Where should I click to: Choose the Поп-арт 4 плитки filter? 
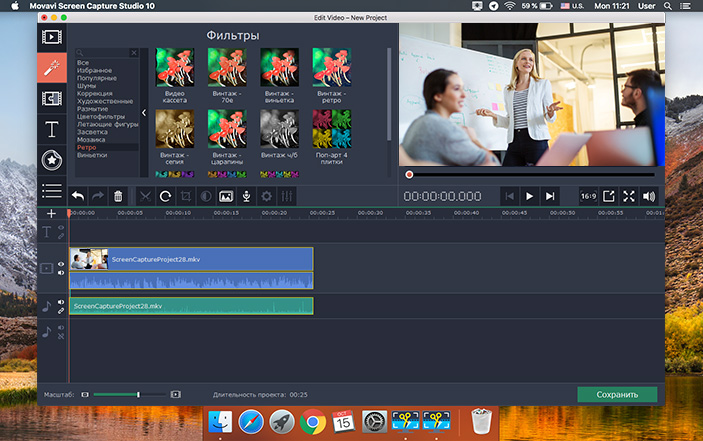click(x=332, y=129)
